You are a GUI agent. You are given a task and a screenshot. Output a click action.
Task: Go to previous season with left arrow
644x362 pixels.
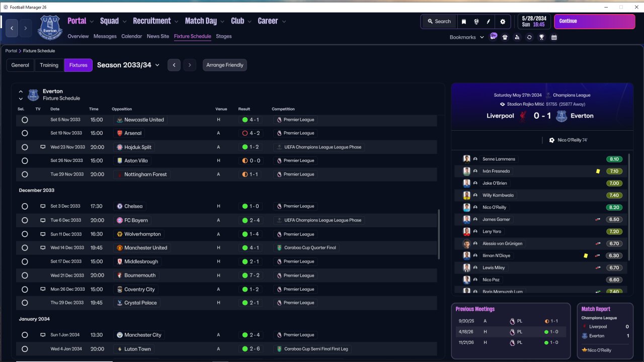pos(174,65)
